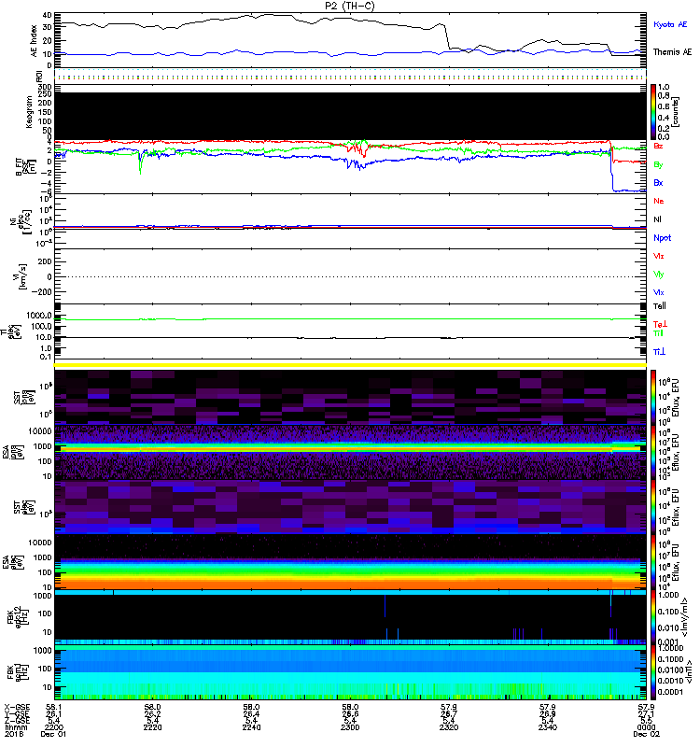Click the green Viy velocity legend label
The height and width of the screenshot is (747, 700).
pyautogui.click(x=659, y=274)
